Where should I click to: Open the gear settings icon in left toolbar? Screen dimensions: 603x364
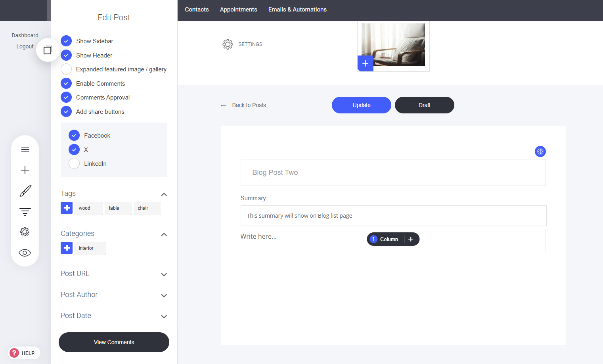click(25, 232)
